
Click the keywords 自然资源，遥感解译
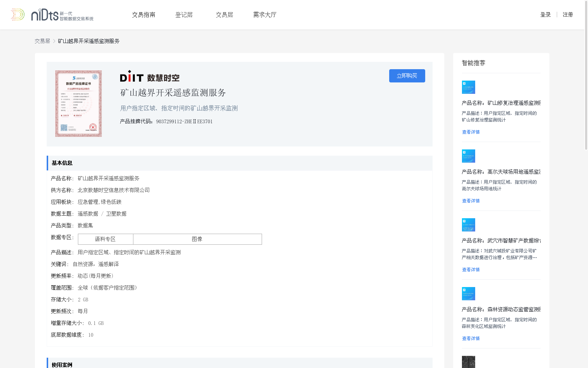pyautogui.click(x=96, y=264)
